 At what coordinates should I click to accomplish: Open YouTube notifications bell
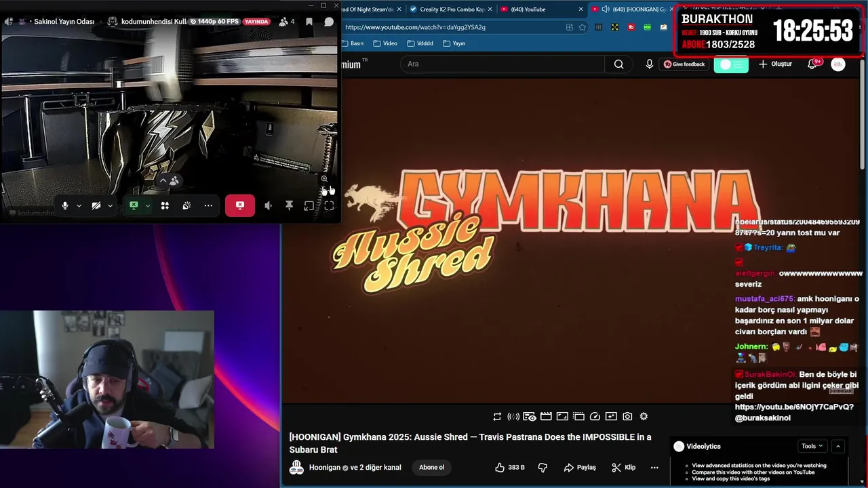(812, 64)
